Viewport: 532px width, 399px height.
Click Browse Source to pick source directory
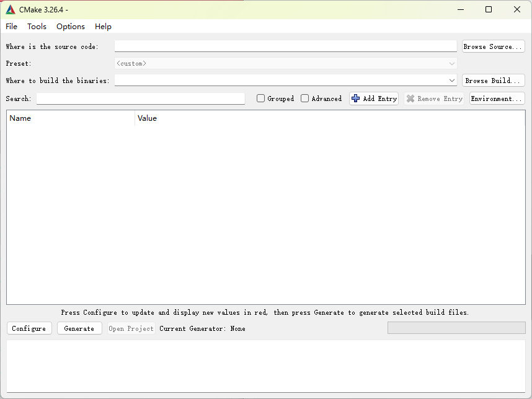[x=493, y=46]
